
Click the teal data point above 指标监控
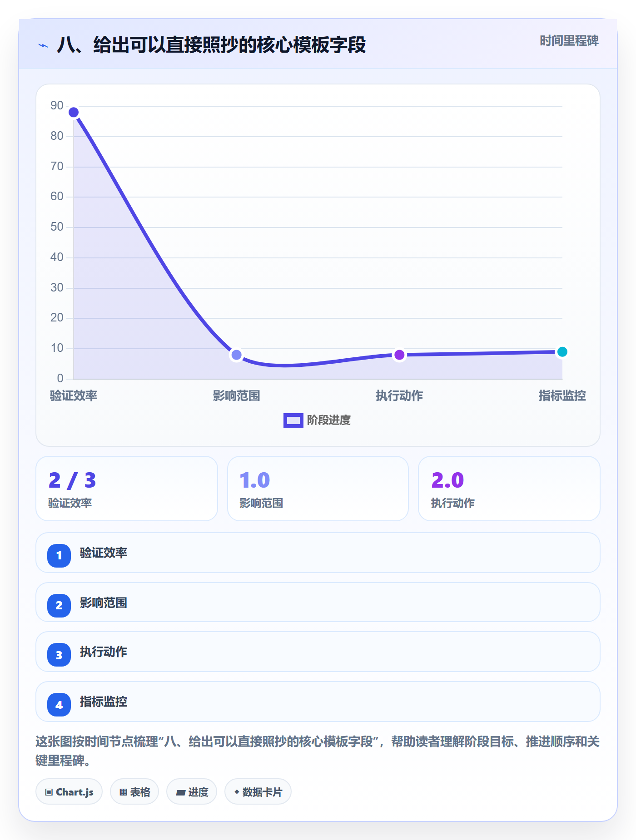pos(562,352)
